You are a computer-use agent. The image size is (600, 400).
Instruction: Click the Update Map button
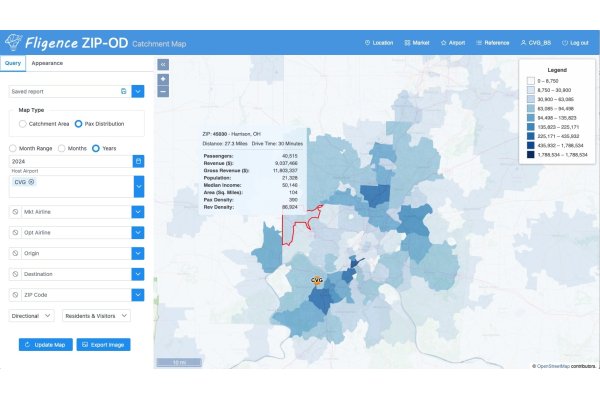pos(46,344)
